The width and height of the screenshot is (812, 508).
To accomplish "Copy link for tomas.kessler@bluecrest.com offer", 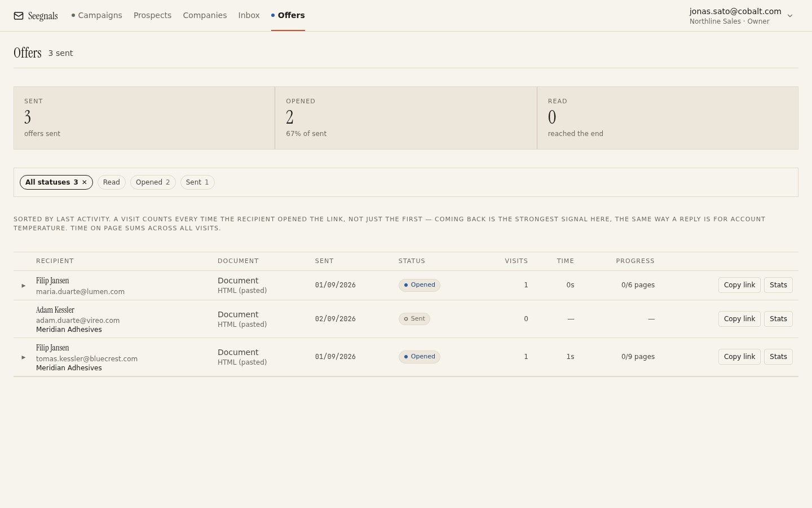I will tap(739, 357).
